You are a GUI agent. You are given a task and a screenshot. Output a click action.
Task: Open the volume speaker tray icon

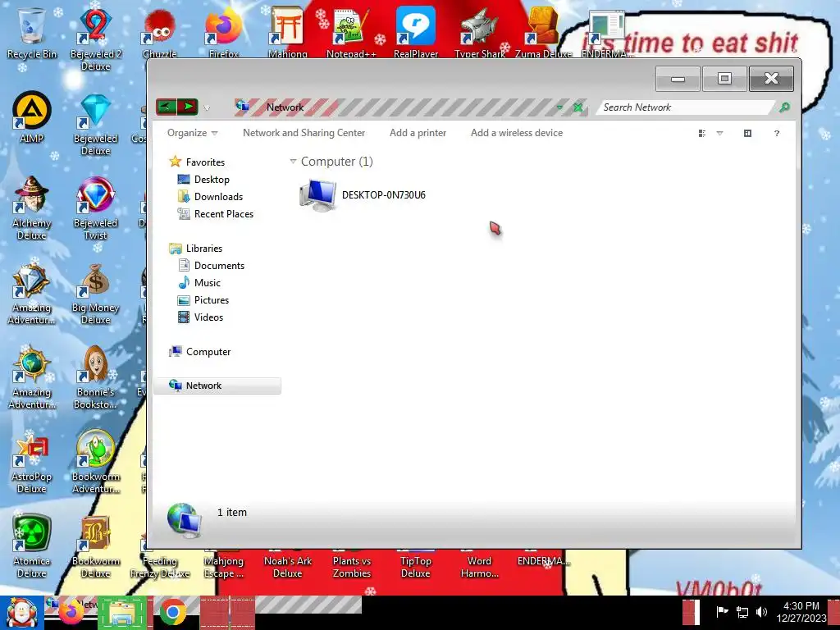(x=761, y=612)
